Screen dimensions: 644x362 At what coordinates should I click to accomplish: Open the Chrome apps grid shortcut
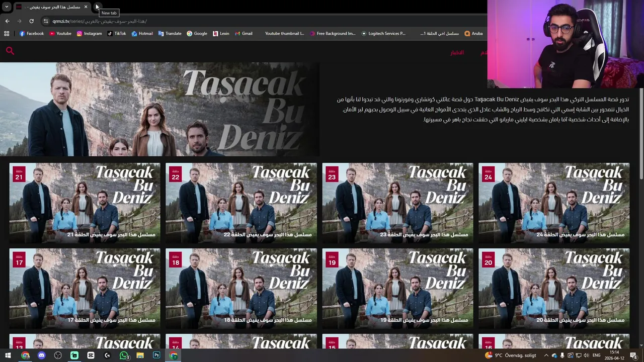point(7,34)
